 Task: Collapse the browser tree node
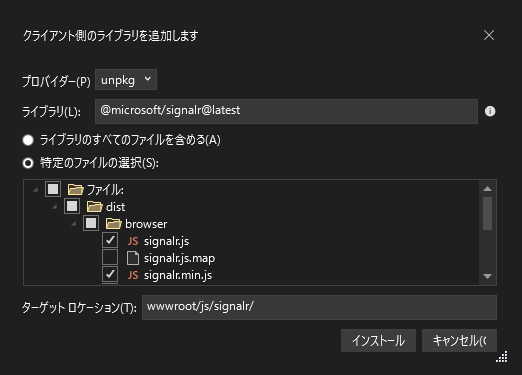pos(73,224)
